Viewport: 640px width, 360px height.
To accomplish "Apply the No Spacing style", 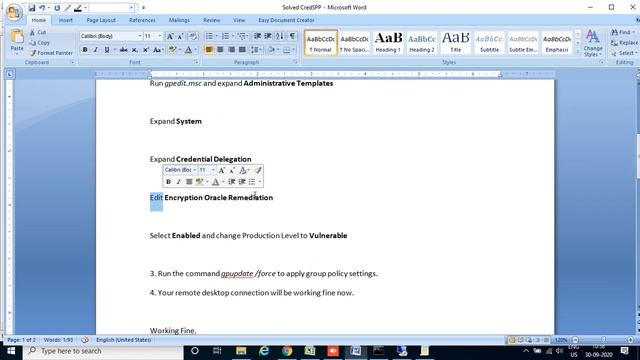I will pos(354,43).
